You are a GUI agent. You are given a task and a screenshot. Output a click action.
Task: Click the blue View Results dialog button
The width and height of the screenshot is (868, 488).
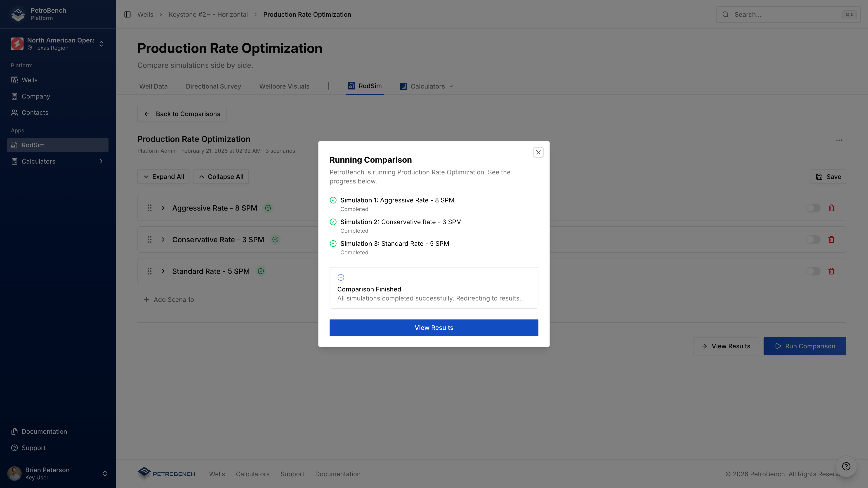434,327
